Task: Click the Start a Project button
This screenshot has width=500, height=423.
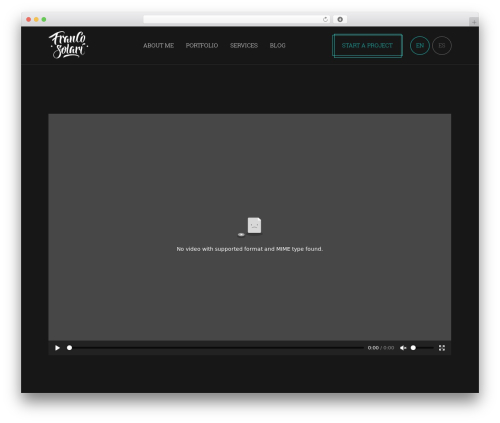Action: [367, 46]
